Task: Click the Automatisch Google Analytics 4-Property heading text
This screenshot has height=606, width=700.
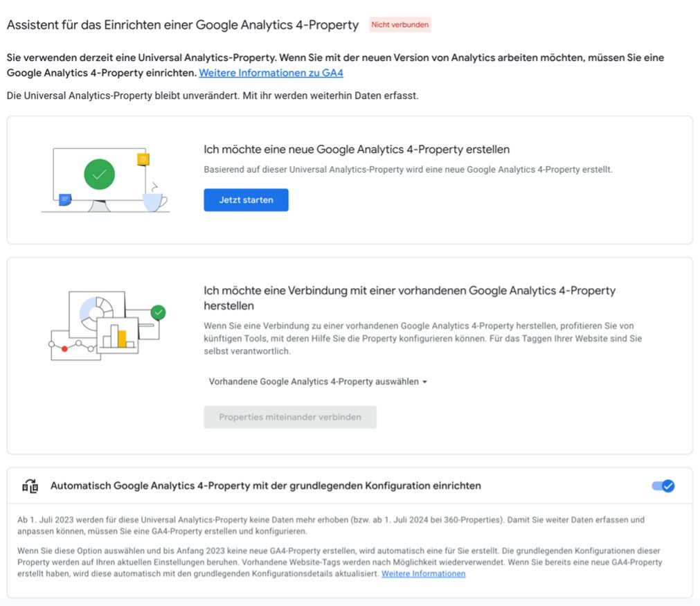Action: [x=266, y=486]
